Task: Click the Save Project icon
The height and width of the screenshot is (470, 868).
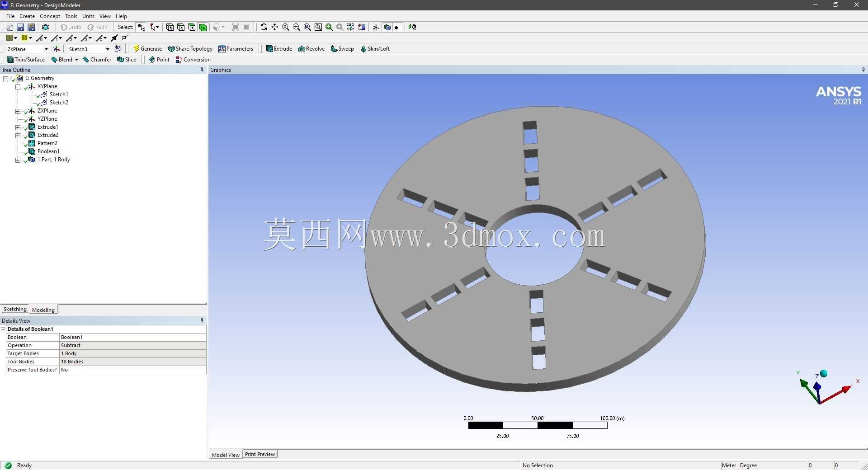Action: (20, 27)
